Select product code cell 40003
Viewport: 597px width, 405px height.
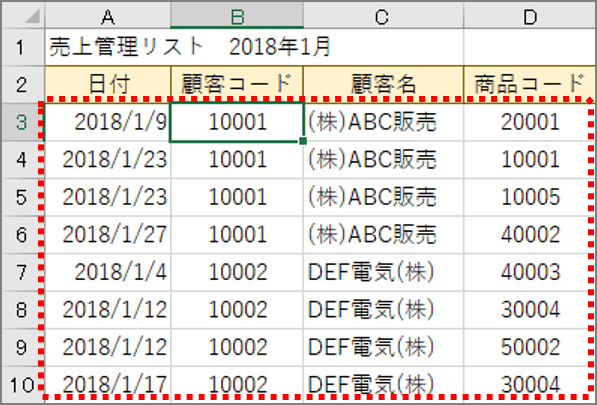pyautogui.click(x=530, y=272)
